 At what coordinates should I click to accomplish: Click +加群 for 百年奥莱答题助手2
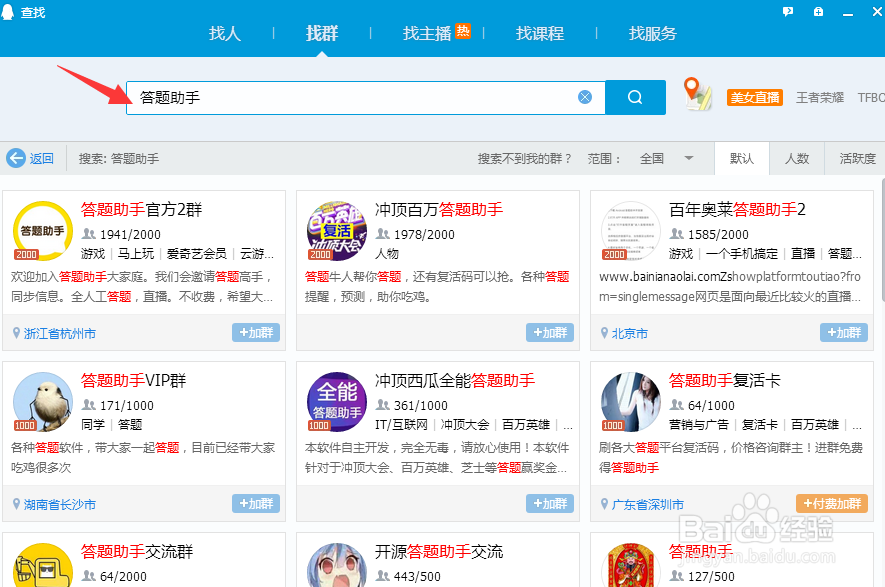(x=844, y=332)
